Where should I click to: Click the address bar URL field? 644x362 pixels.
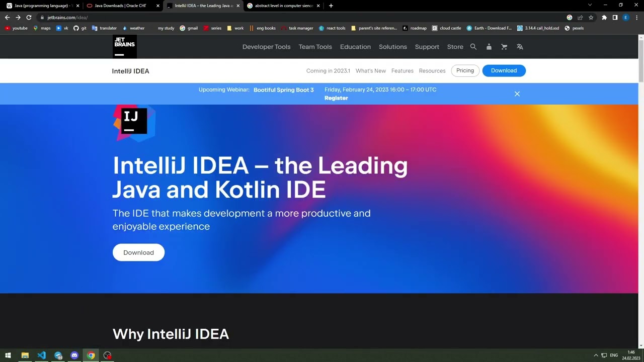click(302, 18)
